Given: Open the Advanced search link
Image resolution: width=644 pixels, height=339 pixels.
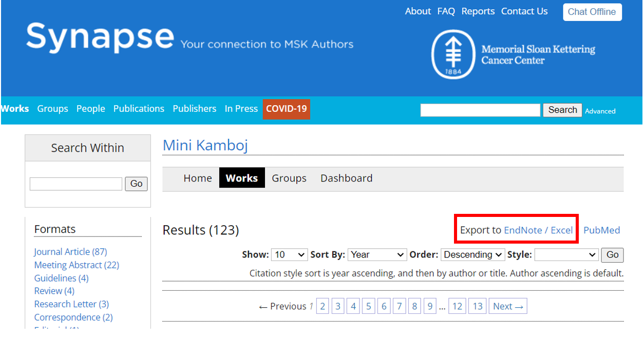Looking at the screenshot, I should 600,111.
